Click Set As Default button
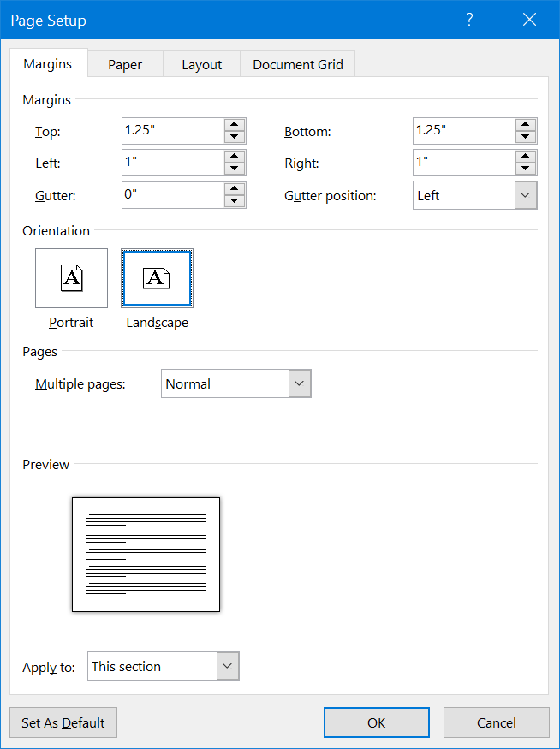 pyautogui.click(x=63, y=722)
